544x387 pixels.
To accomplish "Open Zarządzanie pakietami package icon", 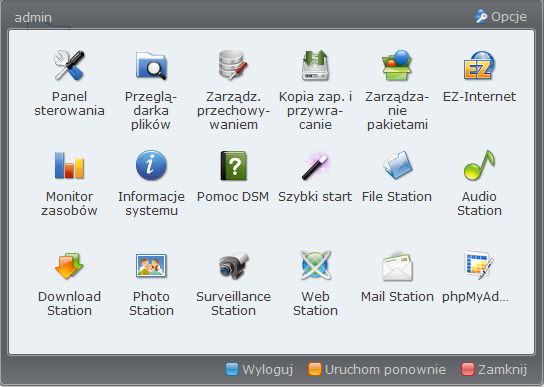I will pos(397,65).
